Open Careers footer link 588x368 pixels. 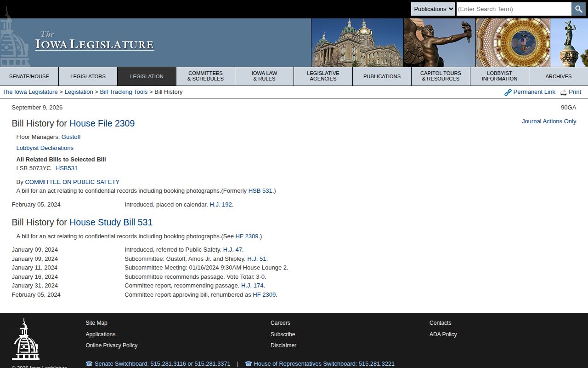[x=280, y=323]
